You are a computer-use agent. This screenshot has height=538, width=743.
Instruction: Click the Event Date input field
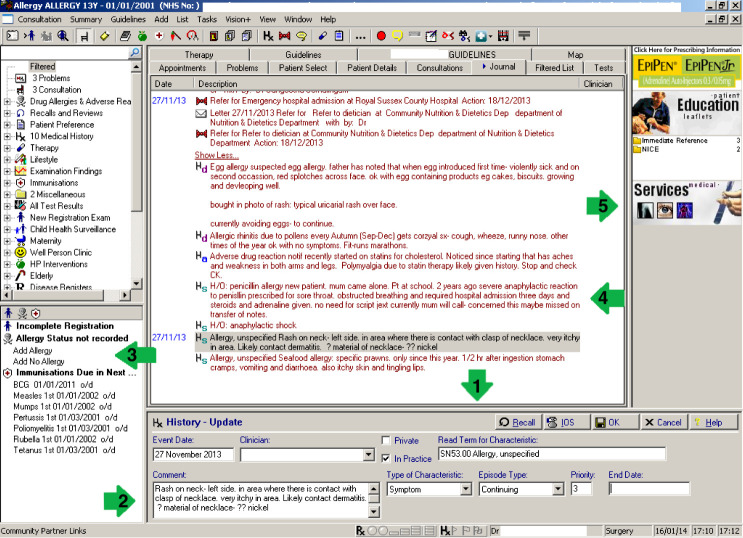[193, 455]
